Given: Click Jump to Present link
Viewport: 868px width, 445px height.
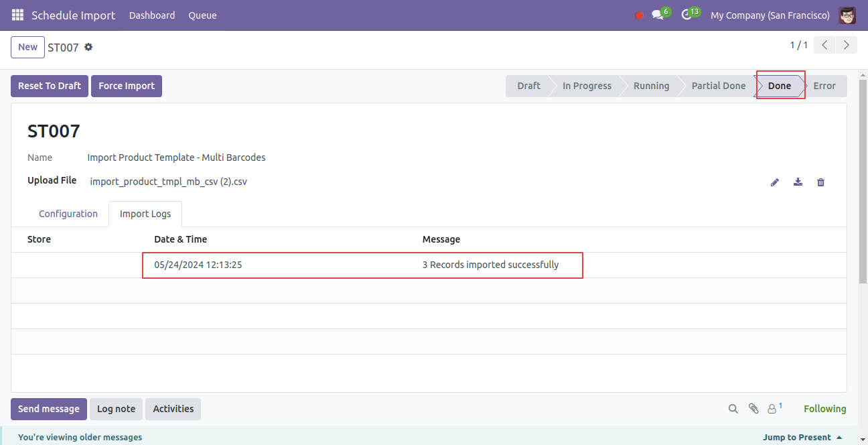Looking at the screenshot, I should [802, 437].
